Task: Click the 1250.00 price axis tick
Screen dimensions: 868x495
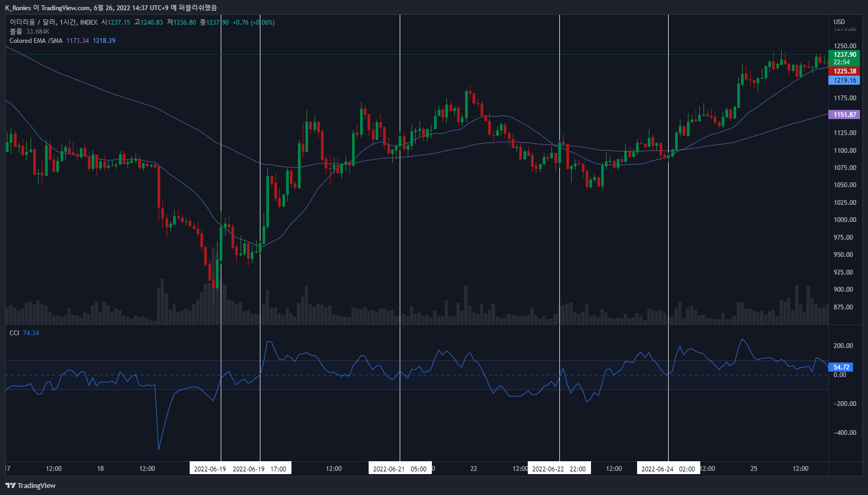Action: (x=844, y=46)
